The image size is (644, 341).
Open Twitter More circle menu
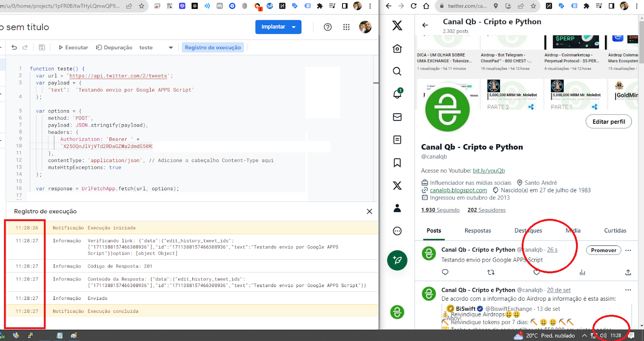[x=397, y=231]
